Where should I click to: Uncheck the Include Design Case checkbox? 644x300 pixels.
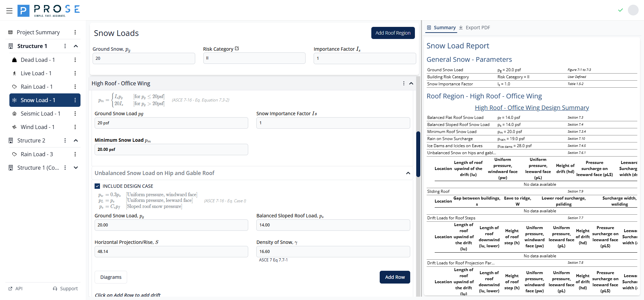coord(97,186)
